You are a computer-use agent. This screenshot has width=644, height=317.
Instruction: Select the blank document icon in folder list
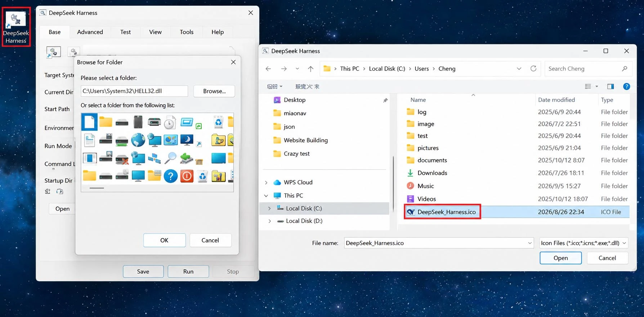[x=89, y=122]
